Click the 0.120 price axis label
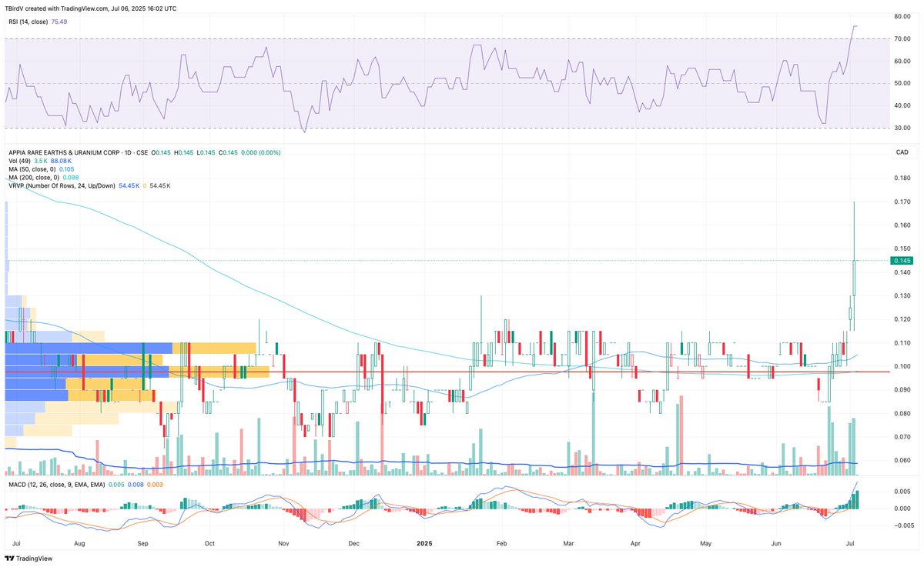This screenshot has height=567, width=924. click(x=903, y=319)
